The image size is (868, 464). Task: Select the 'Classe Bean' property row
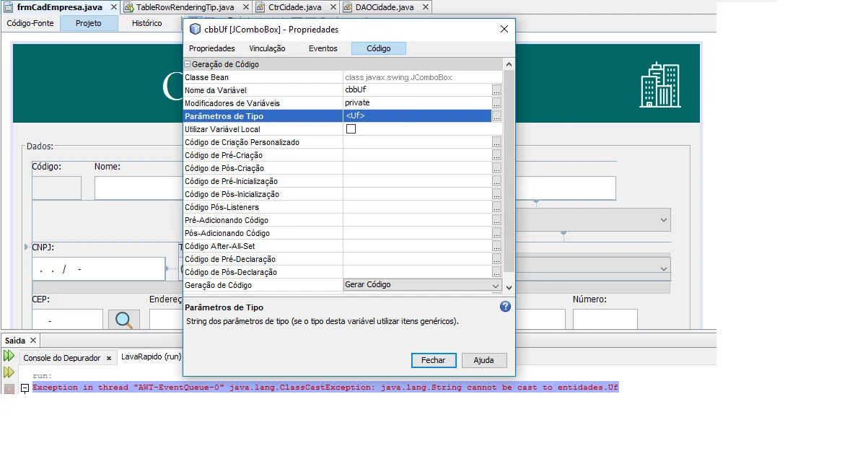click(x=343, y=77)
